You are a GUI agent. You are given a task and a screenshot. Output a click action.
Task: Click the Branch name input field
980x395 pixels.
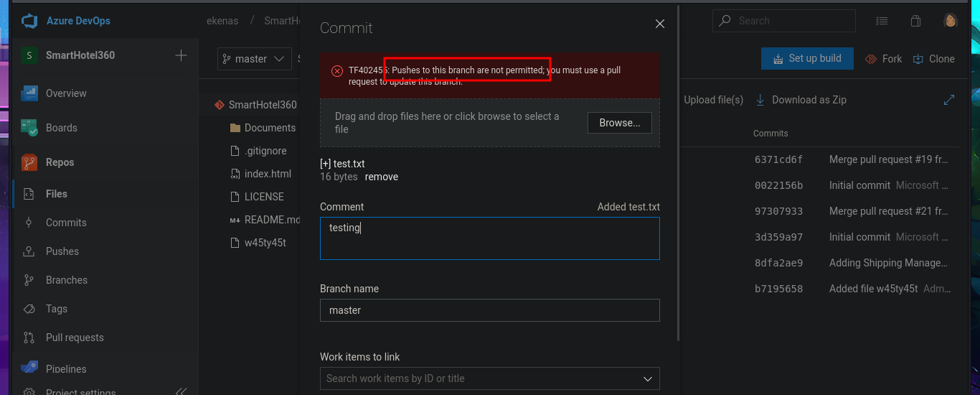489,310
